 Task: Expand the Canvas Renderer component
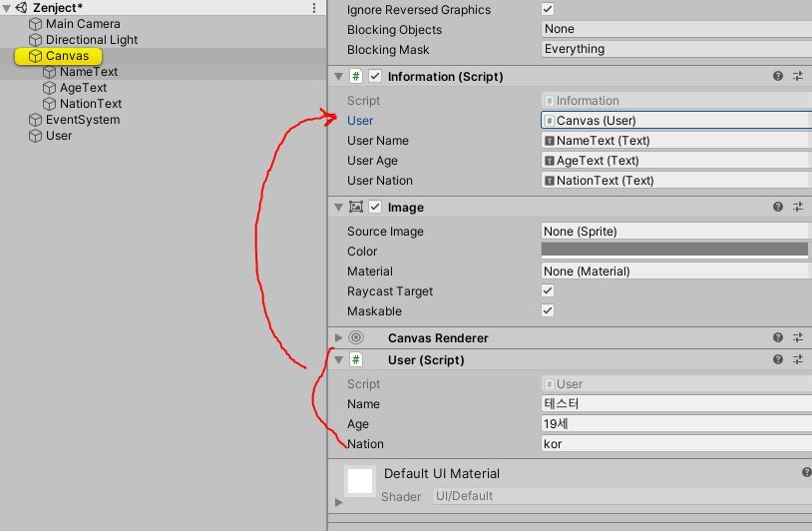tap(339, 337)
